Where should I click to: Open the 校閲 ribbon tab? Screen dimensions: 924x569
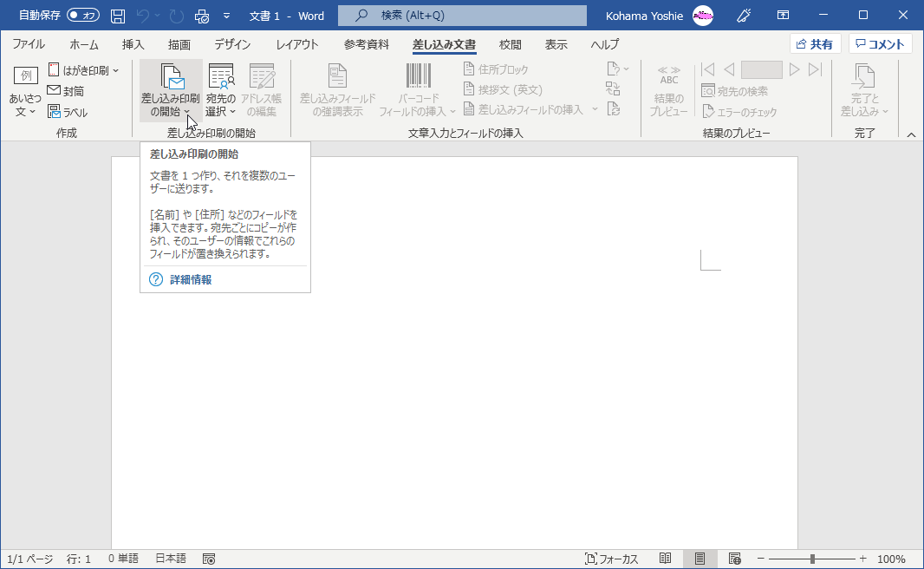click(510, 43)
